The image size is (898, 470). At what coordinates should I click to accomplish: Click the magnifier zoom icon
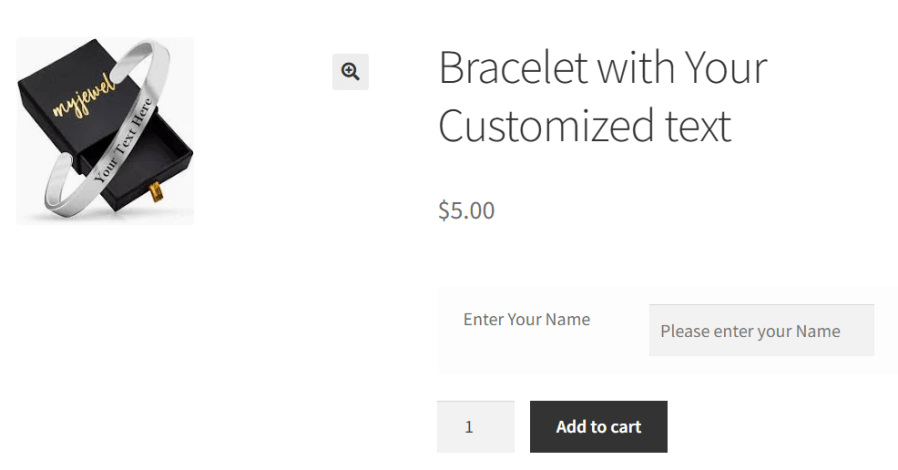tap(350, 72)
